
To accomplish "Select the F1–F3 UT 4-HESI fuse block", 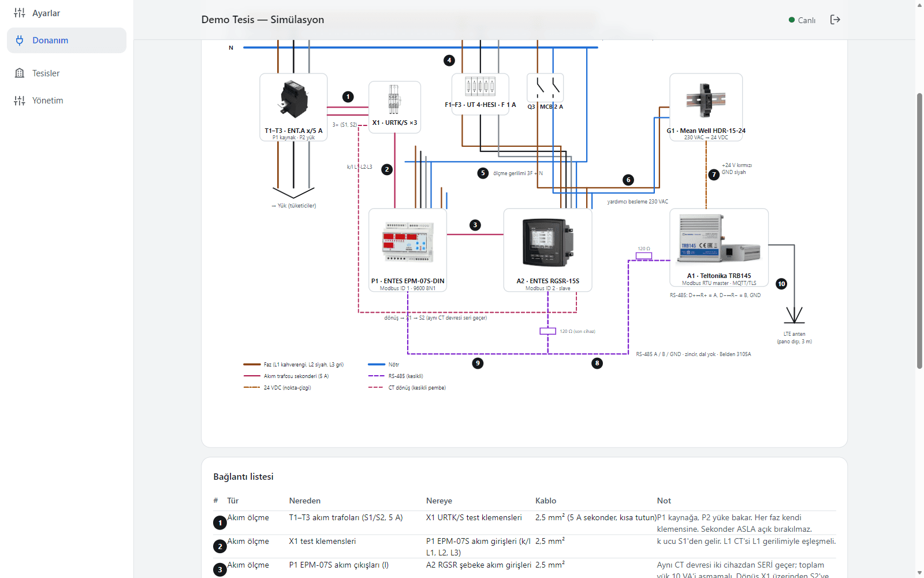I will pos(480,94).
